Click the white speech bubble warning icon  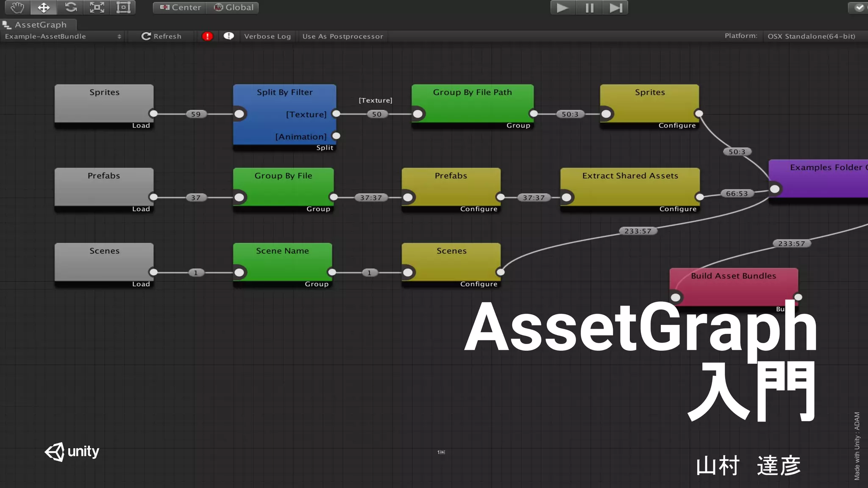228,36
